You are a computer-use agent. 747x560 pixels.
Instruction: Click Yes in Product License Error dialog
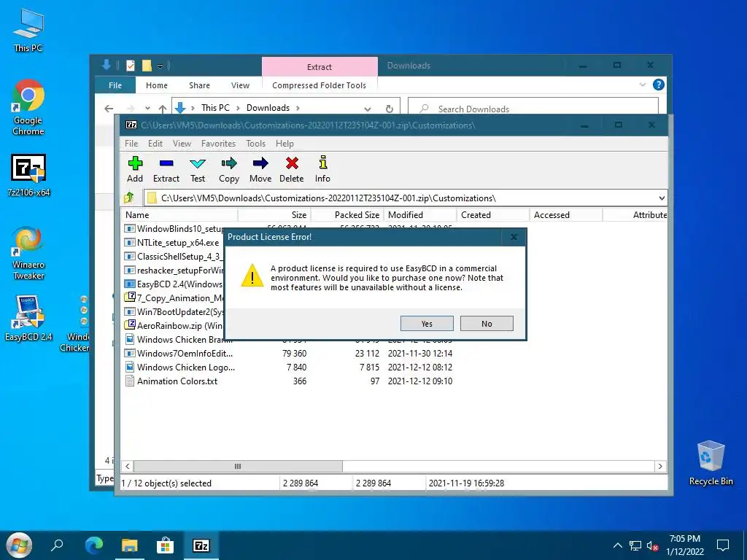tap(427, 323)
